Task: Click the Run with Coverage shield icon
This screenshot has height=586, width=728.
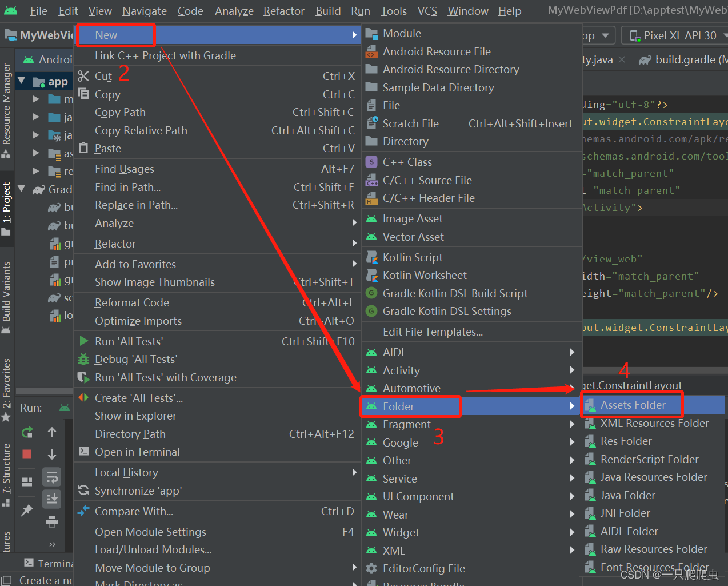Action: point(83,377)
